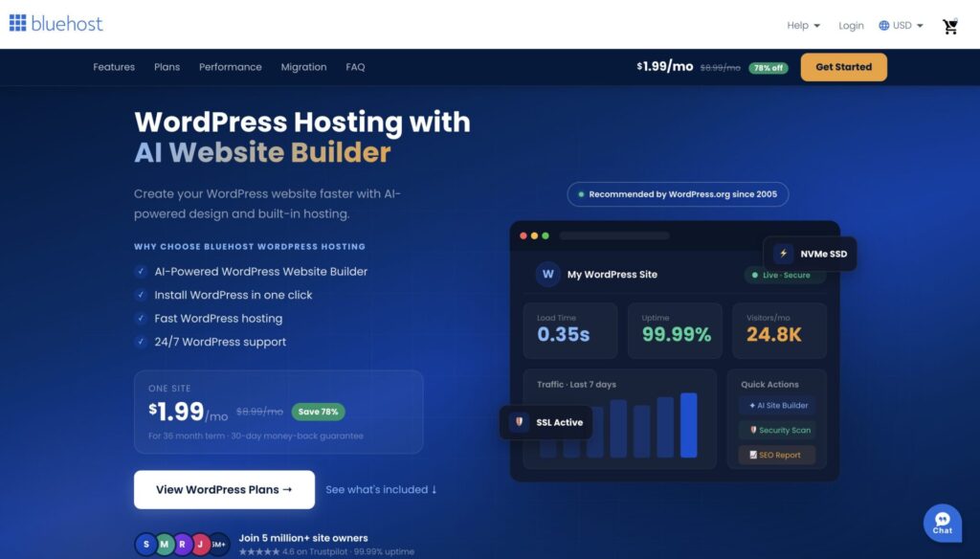
Task: Click the Save 78% badge
Action: point(318,412)
